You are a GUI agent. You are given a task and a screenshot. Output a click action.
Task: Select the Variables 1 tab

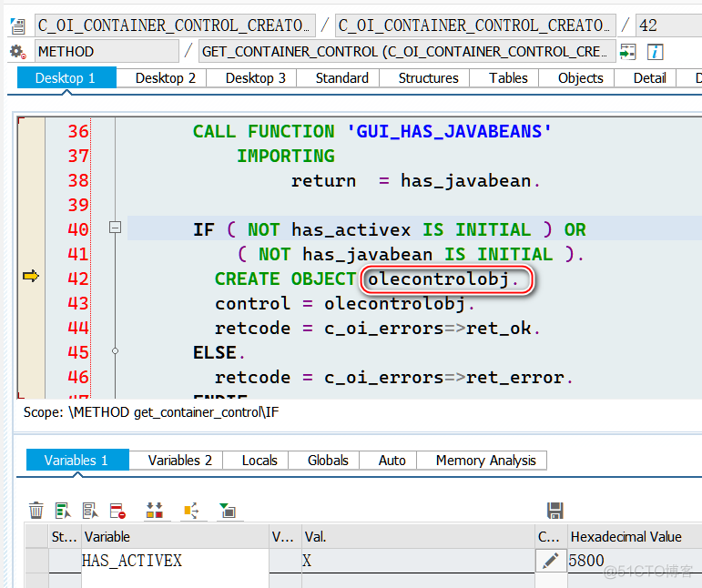pos(76,461)
